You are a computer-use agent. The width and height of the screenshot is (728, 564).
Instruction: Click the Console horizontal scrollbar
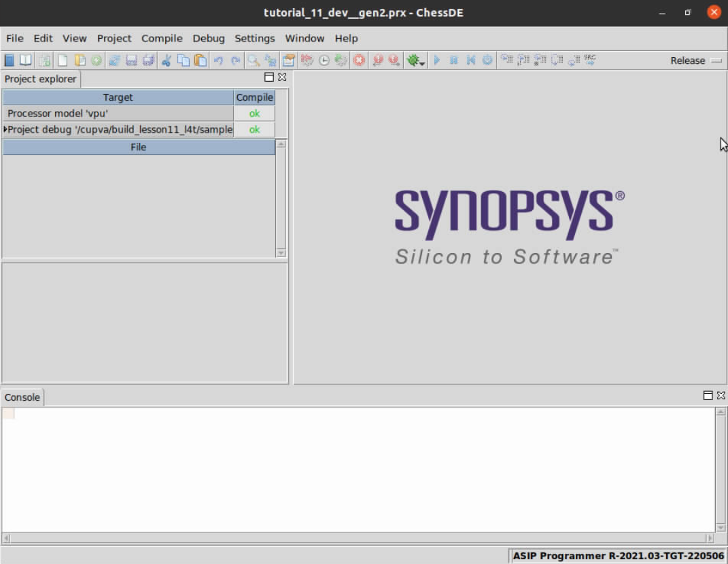coord(358,538)
